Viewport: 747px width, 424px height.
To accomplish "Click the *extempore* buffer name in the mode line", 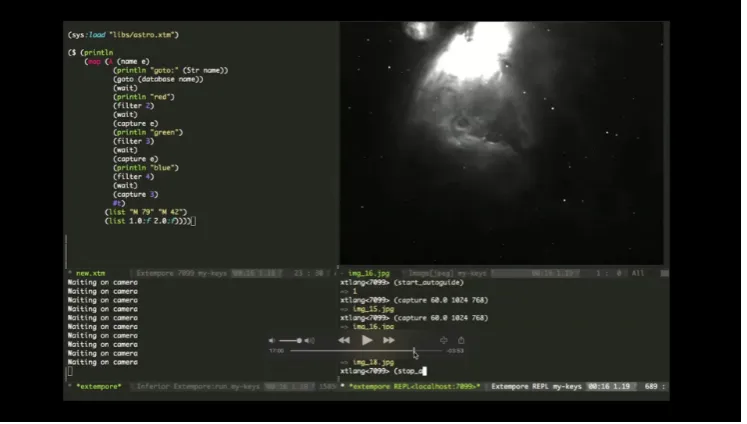I will coord(99,388).
